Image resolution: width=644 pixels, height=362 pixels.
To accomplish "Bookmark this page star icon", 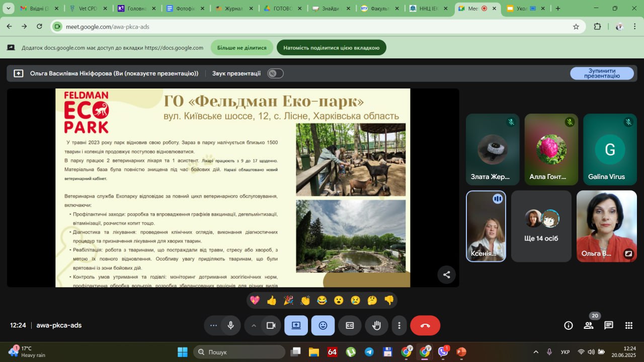I will 576,27.
